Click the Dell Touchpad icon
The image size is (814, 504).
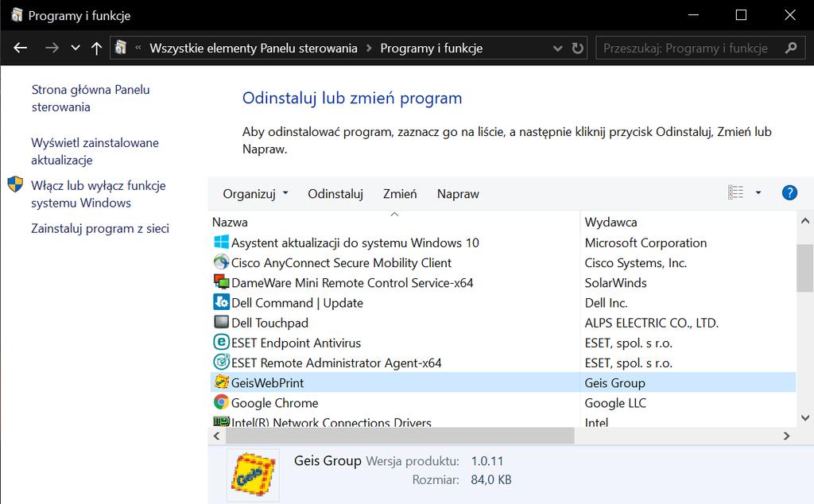coord(221,322)
